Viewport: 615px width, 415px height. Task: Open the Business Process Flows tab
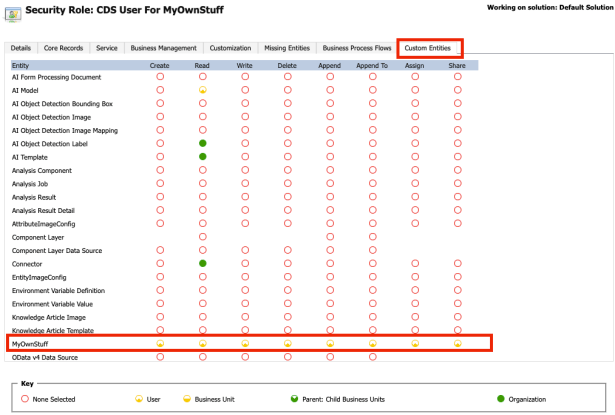coord(355,48)
